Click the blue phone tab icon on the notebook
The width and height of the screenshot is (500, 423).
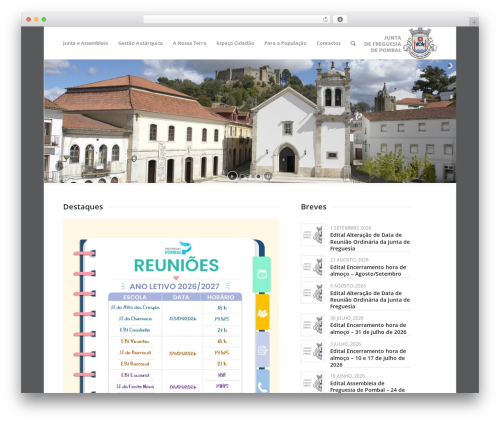pos(263,382)
